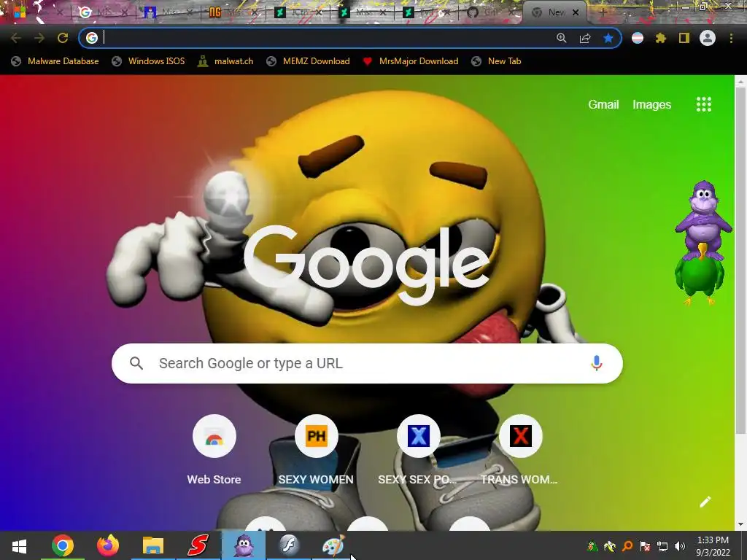Click the customize page pencil icon

point(705,502)
